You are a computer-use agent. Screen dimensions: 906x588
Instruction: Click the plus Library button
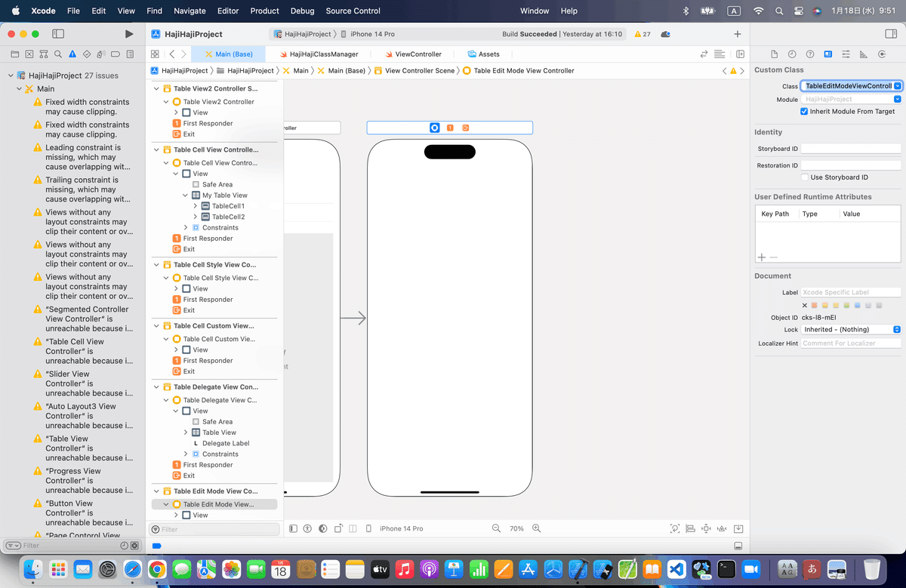738,34
